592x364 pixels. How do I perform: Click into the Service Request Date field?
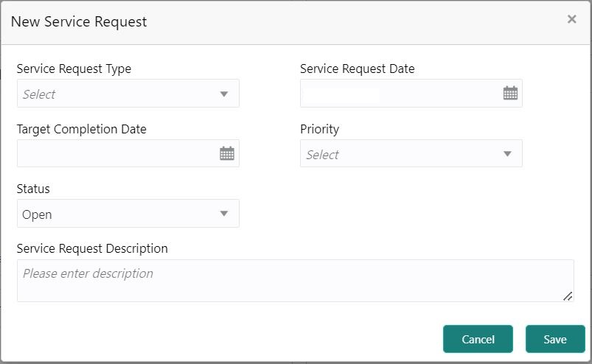coord(398,94)
